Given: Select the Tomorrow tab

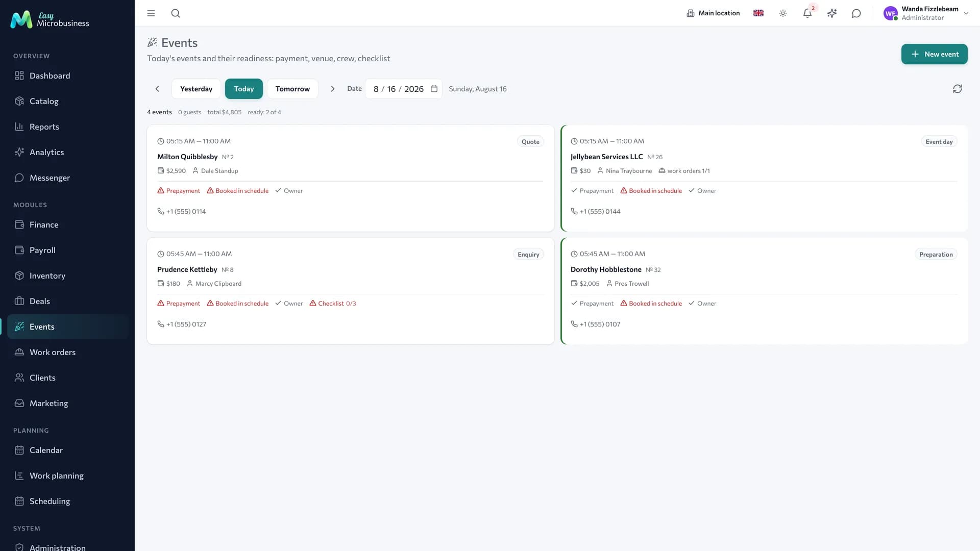Looking at the screenshot, I should tap(292, 89).
